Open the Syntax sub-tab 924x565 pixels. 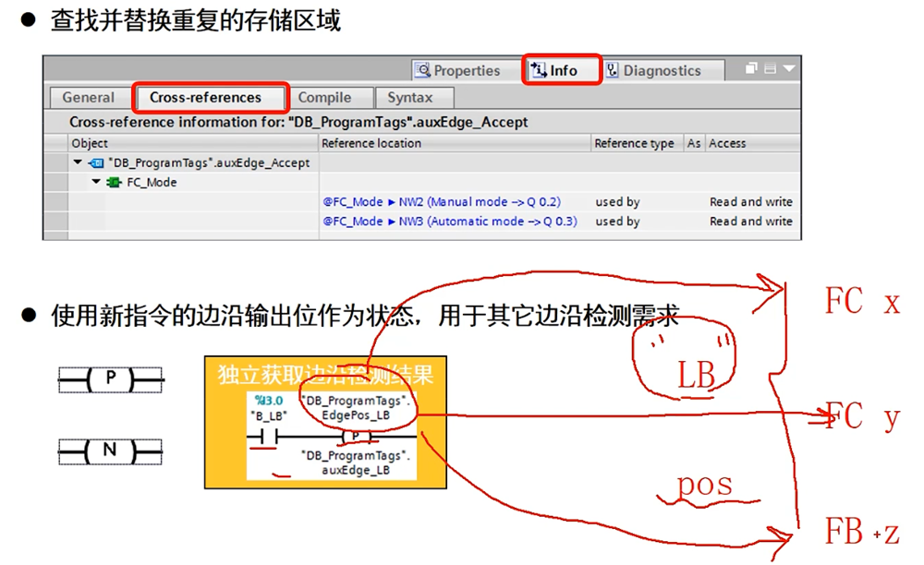tap(409, 97)
